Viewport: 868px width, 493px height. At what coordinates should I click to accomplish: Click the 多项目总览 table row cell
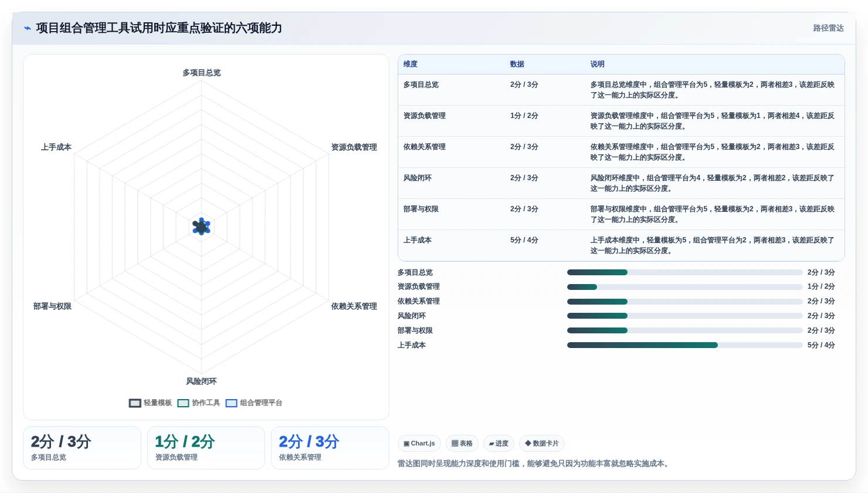point(421,85)
